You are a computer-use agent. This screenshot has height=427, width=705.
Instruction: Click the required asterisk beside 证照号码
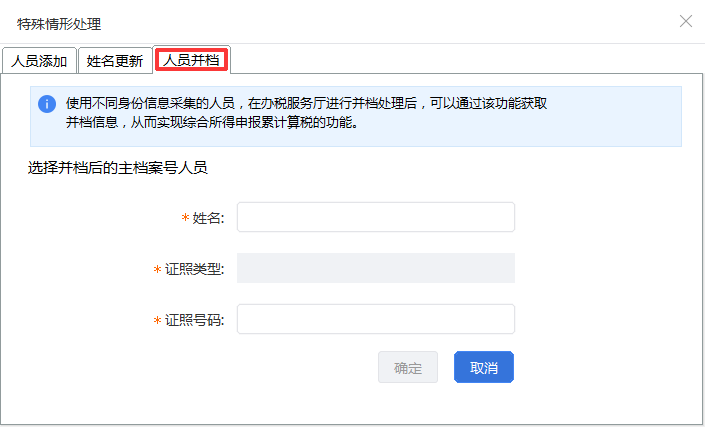[x=157, y=321]
